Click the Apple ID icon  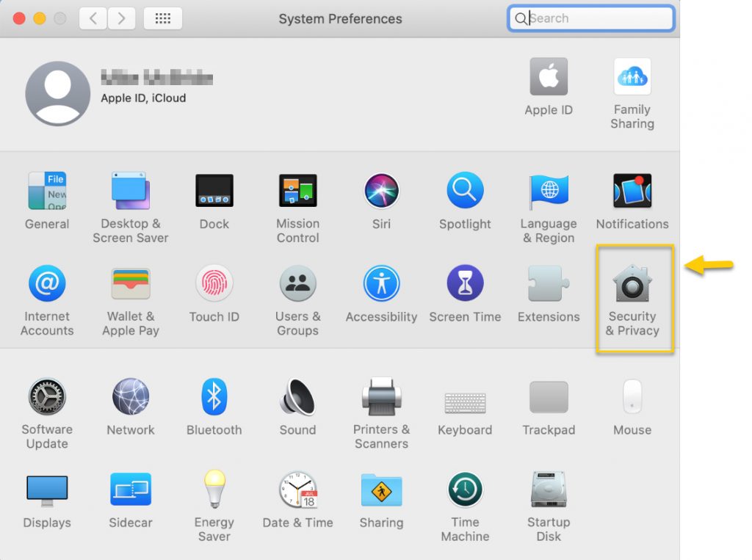click(549, 77)
